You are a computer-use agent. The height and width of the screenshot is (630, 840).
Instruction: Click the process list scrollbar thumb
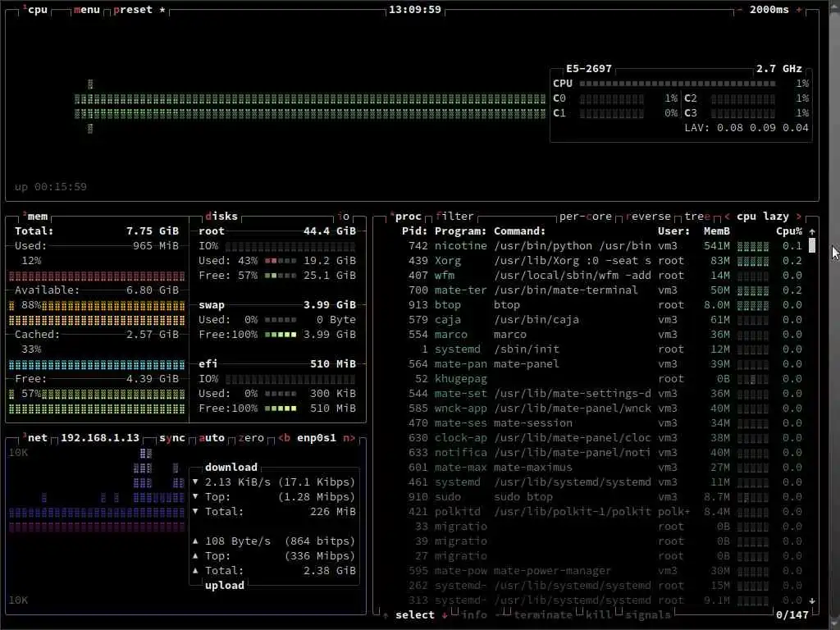812,246
